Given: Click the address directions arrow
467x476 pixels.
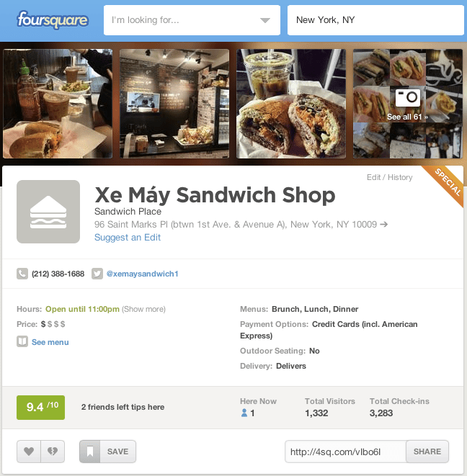Looking at the screenshot, I should point(384,225).
